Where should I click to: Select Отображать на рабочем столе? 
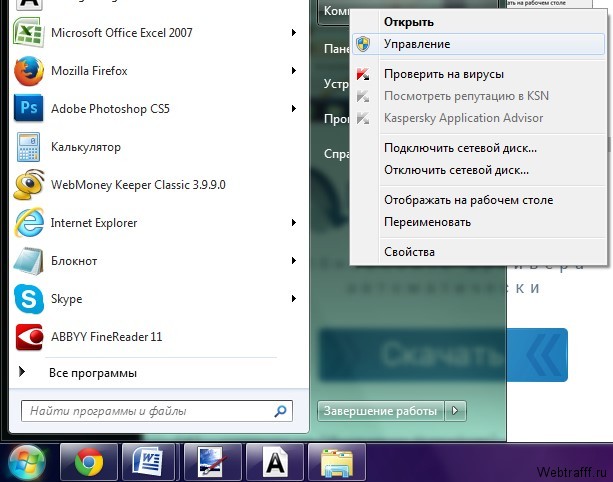[x=478, y=200]
